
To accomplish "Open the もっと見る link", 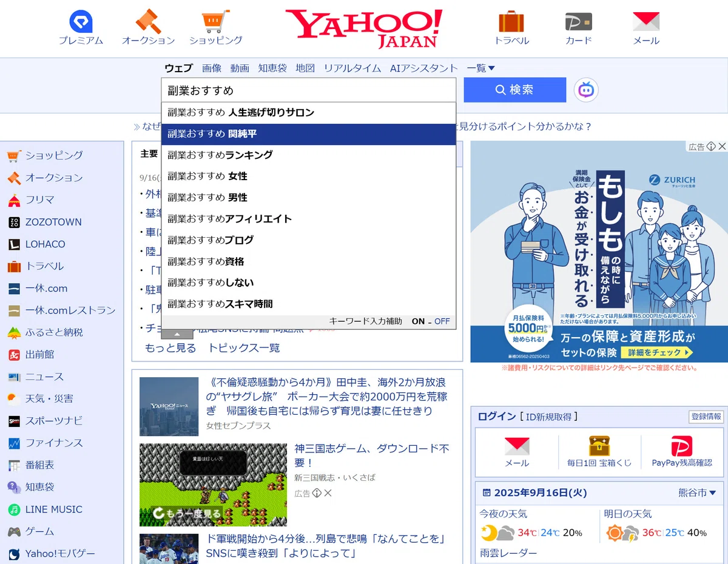I will coord(170,348).
